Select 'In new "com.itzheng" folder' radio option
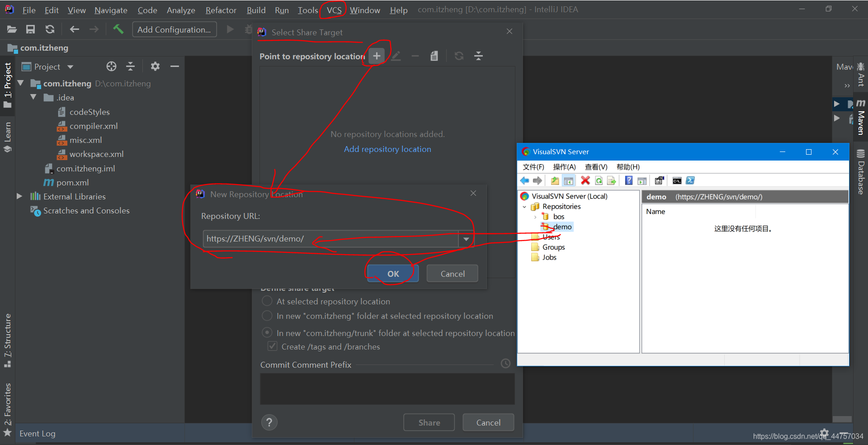The height and width of the screenshot is (445, 868). click(x=267, y=316)
